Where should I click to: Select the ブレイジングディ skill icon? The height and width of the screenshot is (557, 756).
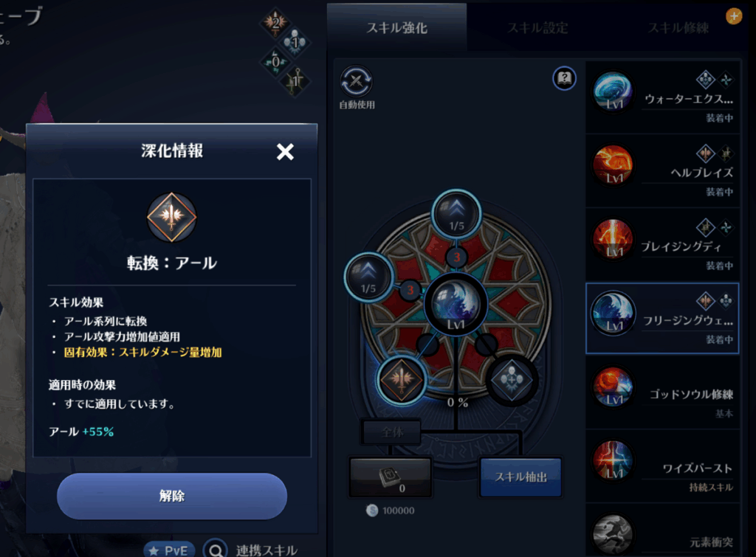click(x=614, y=240)
